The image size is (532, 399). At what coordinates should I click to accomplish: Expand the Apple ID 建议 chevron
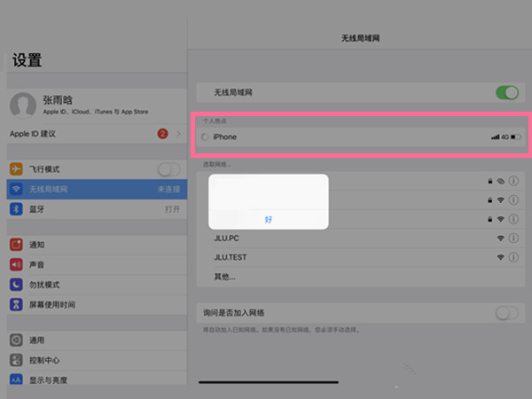click(178, 134)
